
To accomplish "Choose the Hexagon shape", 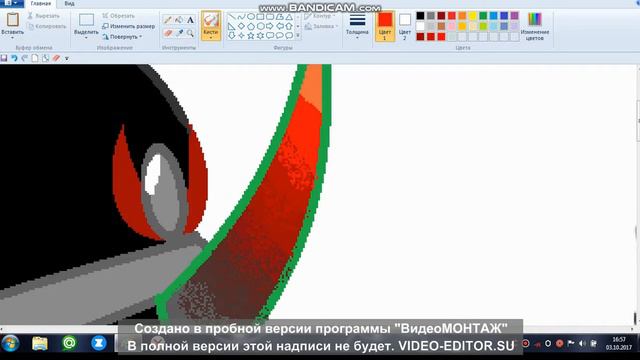I will [260, 26].
